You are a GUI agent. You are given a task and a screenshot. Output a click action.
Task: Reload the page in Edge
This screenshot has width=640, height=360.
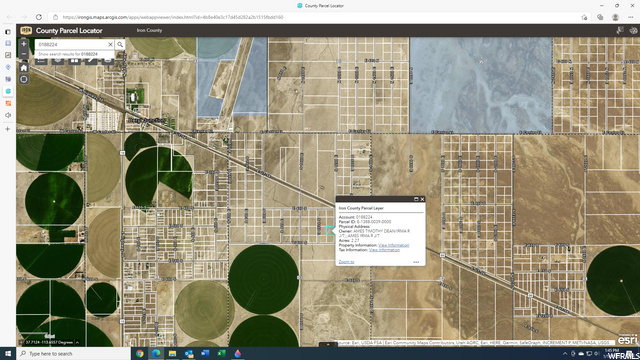coord(39,17)
